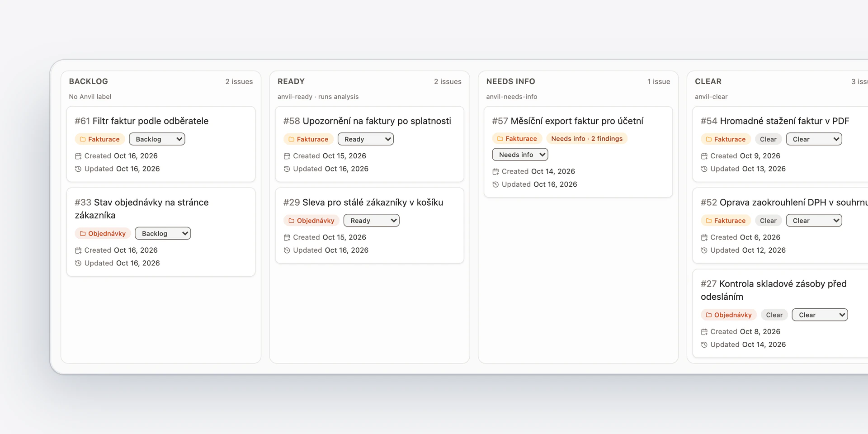Click history icon on issue #29 Updated row
Viewport: 868px width, 434px height.
(287, 250)
